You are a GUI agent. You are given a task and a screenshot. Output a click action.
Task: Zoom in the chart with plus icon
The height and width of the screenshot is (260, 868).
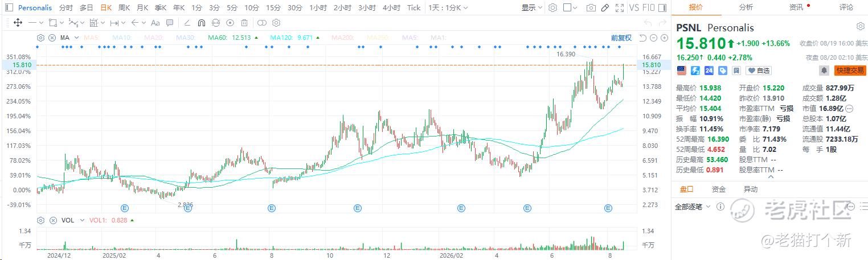tap(664, 38)
